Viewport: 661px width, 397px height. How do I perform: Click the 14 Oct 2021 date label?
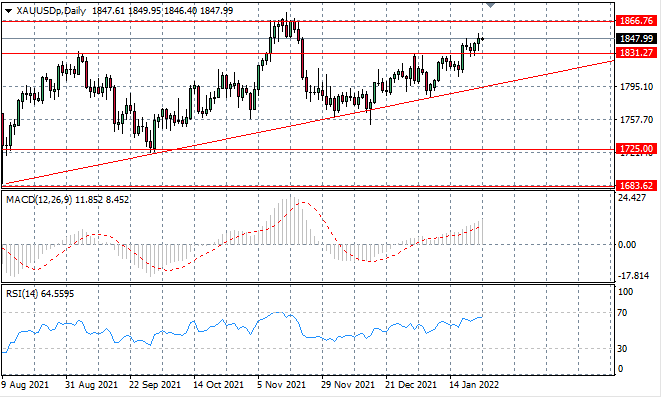tap(218, 385)
